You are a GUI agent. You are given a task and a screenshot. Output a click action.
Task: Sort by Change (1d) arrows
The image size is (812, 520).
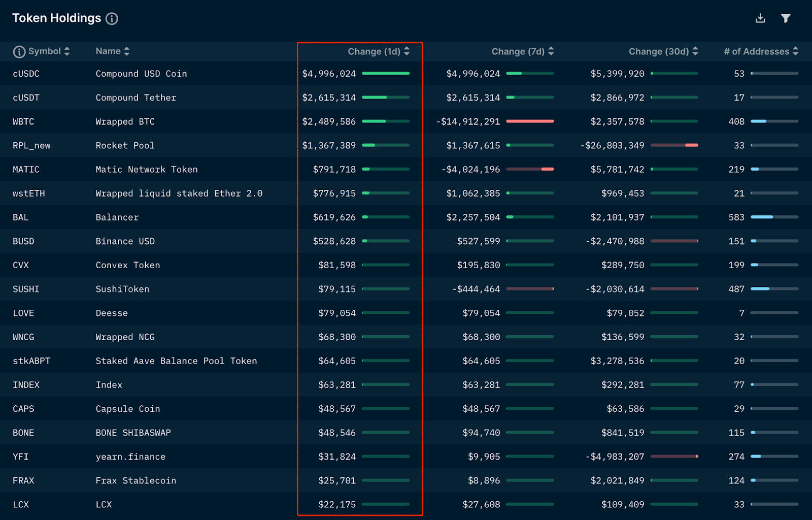pyautogui.click(x=407, y=51)
